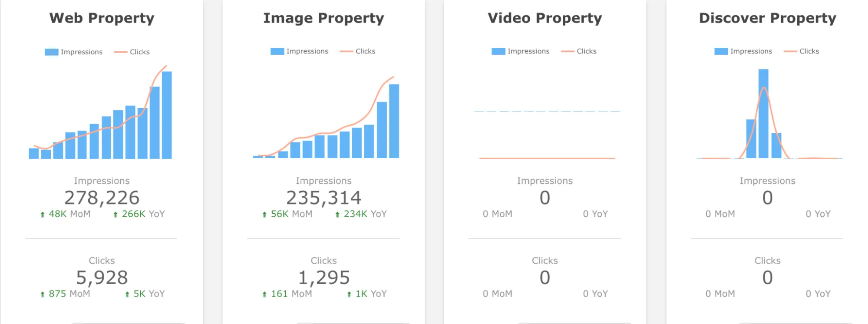The height and width of the screenshot is (324, 868).
Task: Click blue Impressions swatch in Video Property legend
Action: point(498,51)
